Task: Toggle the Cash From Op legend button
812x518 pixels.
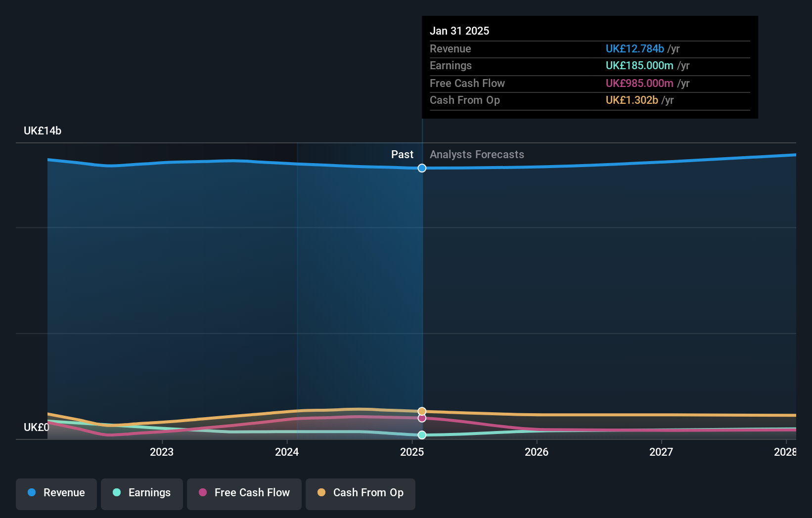Action: click(x=361, y=494)
